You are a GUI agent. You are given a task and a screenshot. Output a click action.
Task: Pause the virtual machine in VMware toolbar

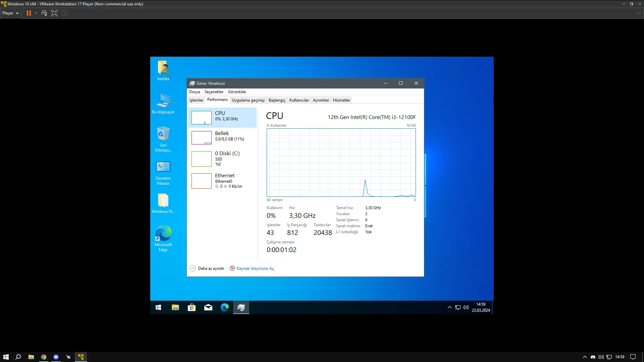pos(29,13)
